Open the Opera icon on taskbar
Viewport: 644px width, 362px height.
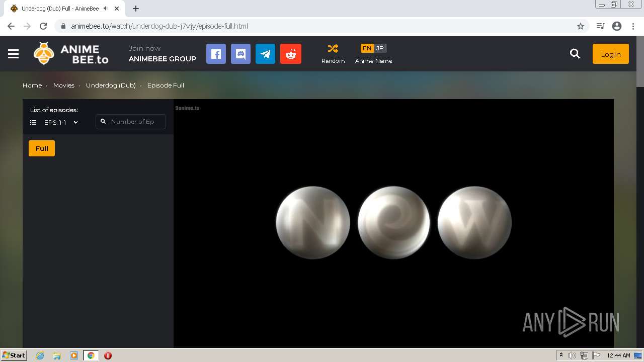[x=108, y=355]
